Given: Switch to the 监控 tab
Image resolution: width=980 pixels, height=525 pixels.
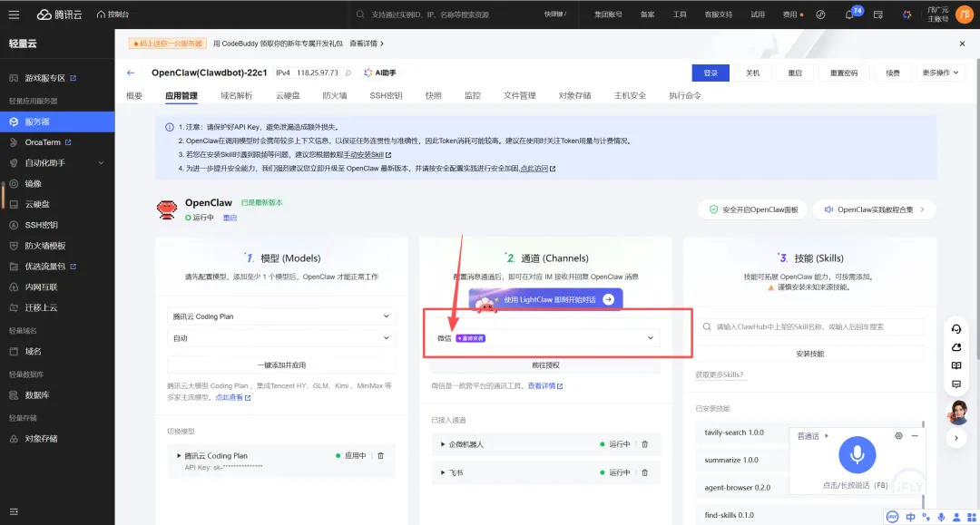Looking at the screenshot, I should point(473,95).
